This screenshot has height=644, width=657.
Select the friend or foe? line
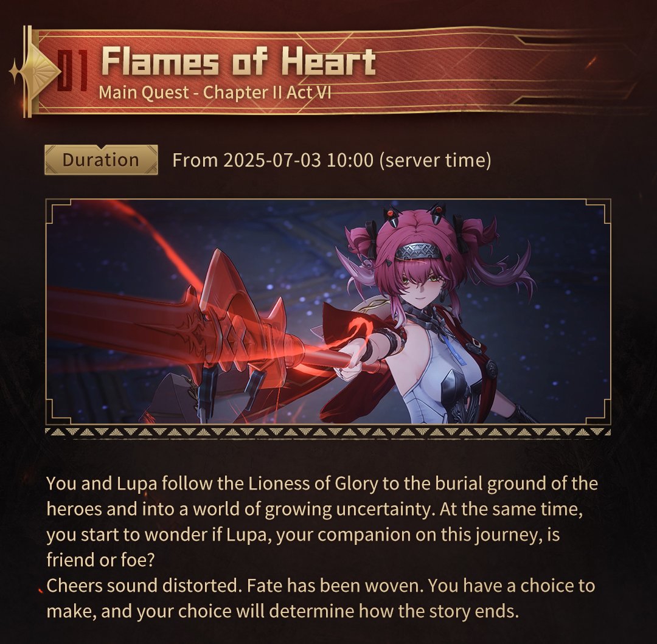(x=100, y=560)
